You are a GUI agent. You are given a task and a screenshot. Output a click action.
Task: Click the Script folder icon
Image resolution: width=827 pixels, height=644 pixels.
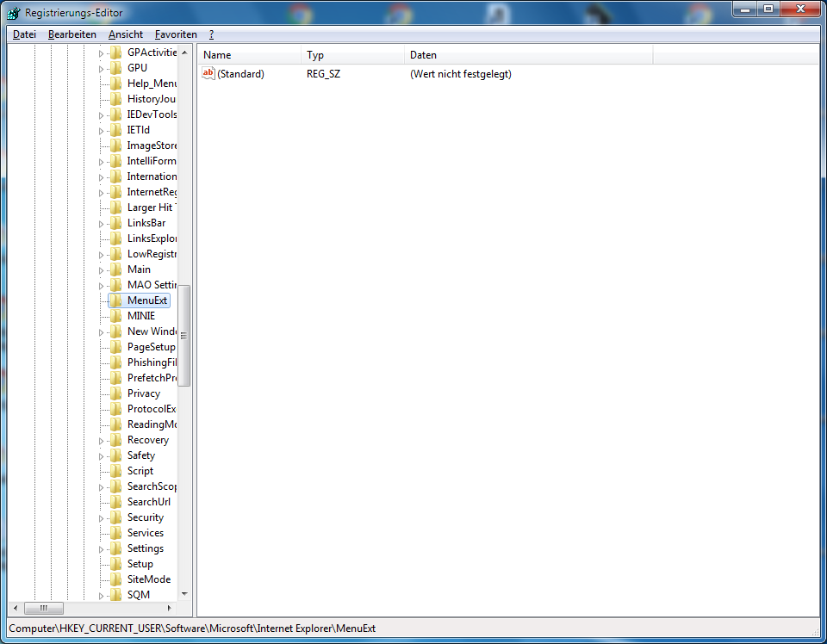(116, 471)
